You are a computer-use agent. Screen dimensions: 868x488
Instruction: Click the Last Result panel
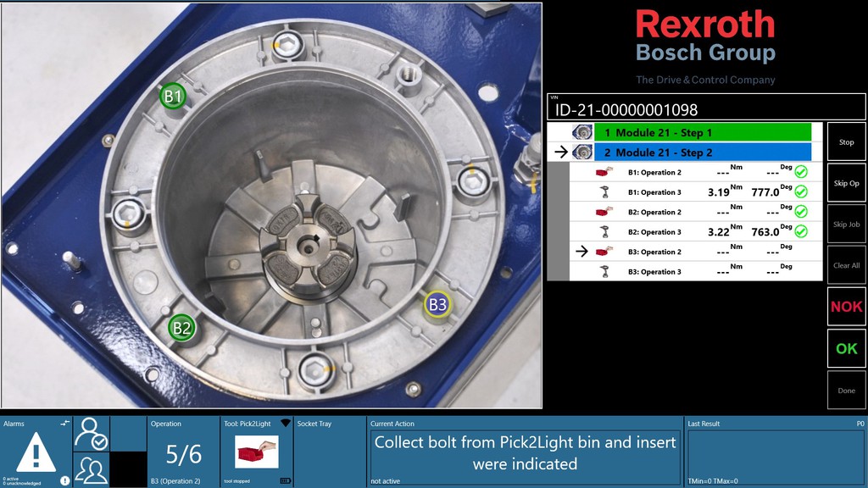point(776,452)
